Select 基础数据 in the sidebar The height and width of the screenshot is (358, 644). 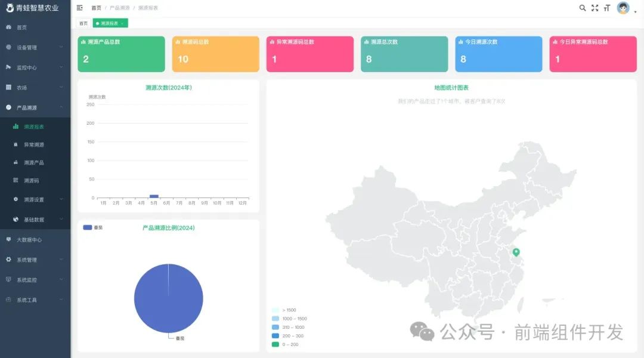[x=35, y=220]
